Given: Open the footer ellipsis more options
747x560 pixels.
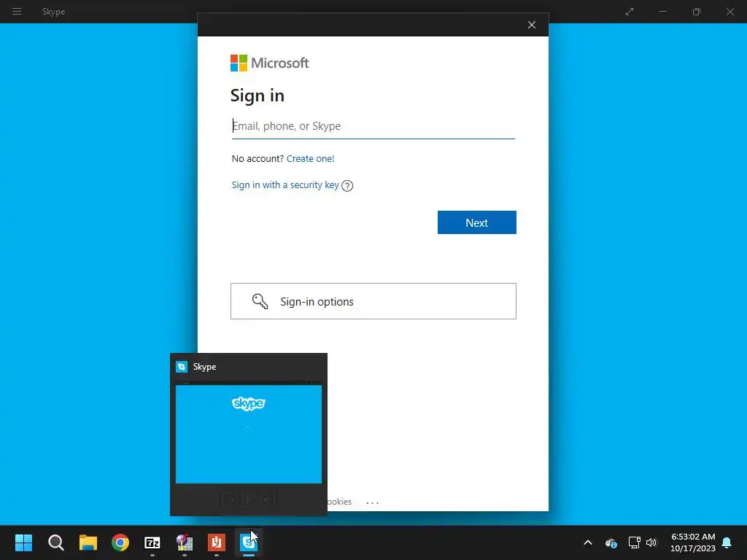Looking at the screenshot, I should click(372, 502).
